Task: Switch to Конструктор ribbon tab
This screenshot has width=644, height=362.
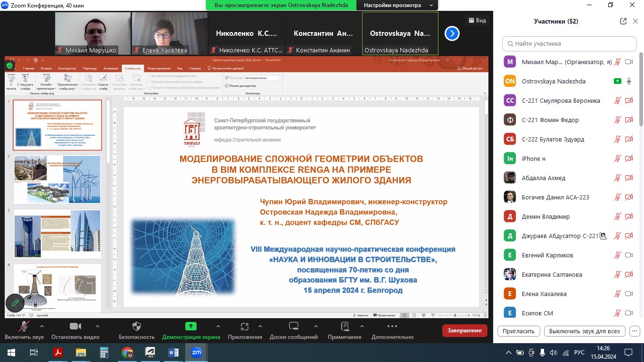Action: point(67,68)
